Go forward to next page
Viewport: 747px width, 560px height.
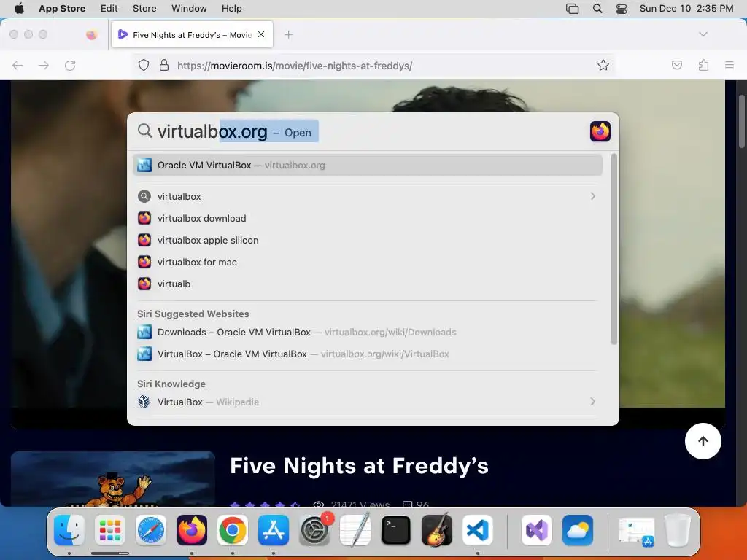[44, 65]
